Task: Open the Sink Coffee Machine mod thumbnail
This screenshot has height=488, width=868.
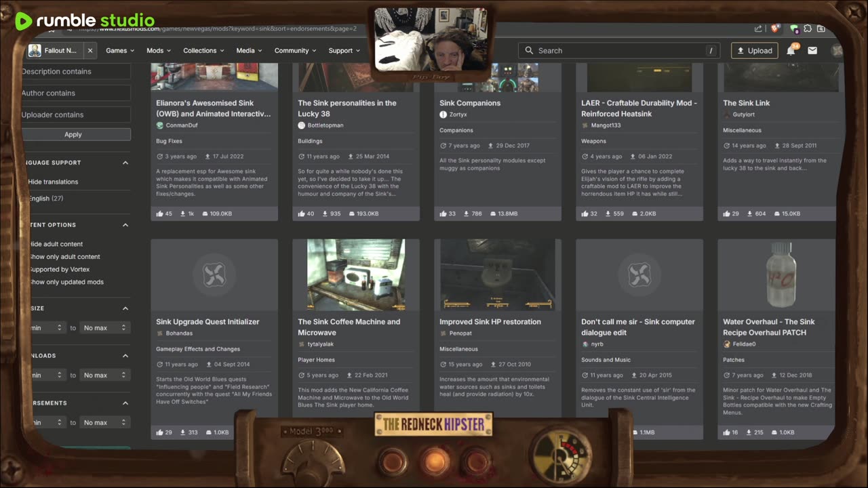Action: click(356, 274)
